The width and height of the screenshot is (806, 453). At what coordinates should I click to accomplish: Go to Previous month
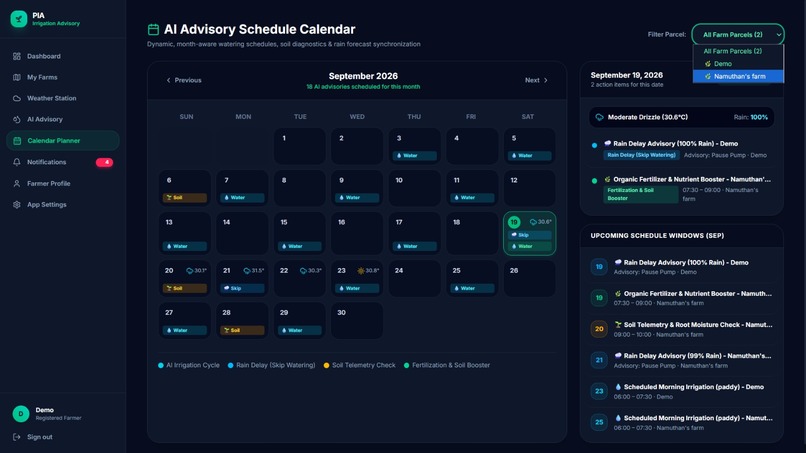coord(184,80)
